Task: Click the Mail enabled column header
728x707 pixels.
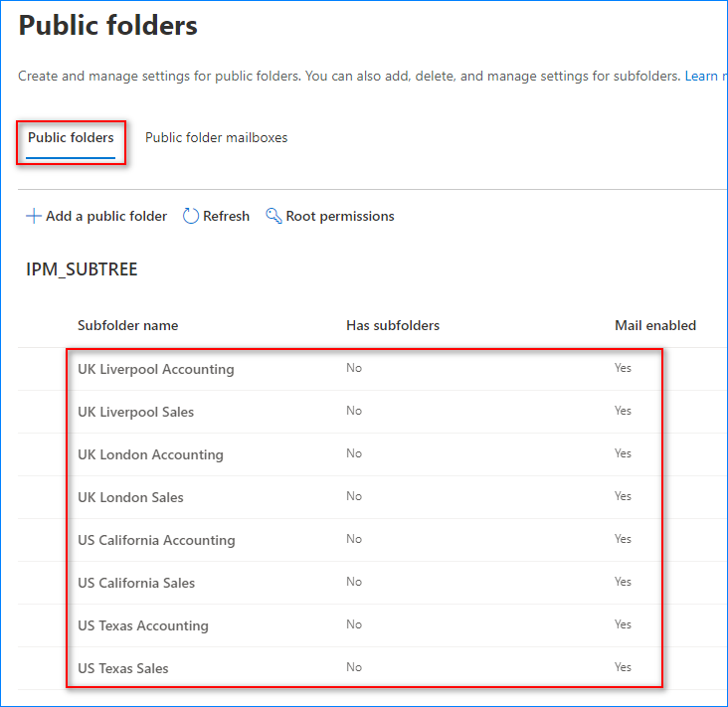Action: (x=655, y=325)
